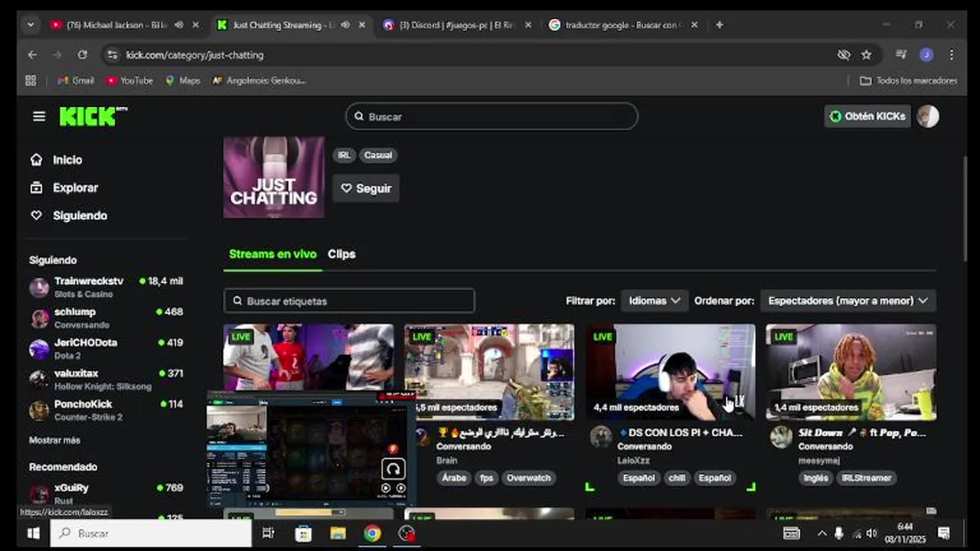
Task: Open a new browser tab
Action: pos(719,25)
